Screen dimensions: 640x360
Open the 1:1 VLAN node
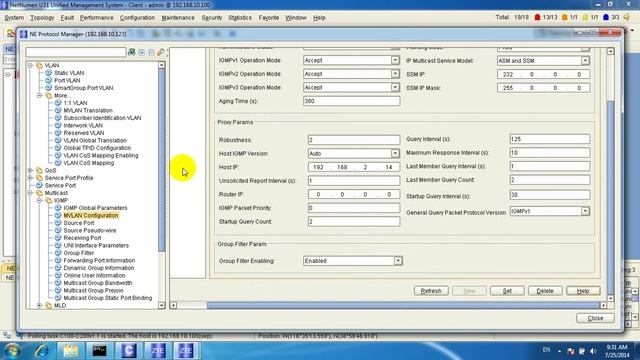(x=75, y=103)
